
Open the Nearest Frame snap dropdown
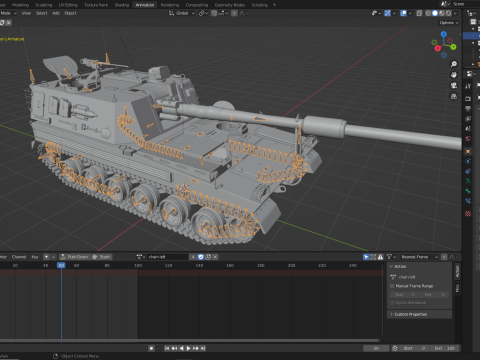tap(419, 257)
